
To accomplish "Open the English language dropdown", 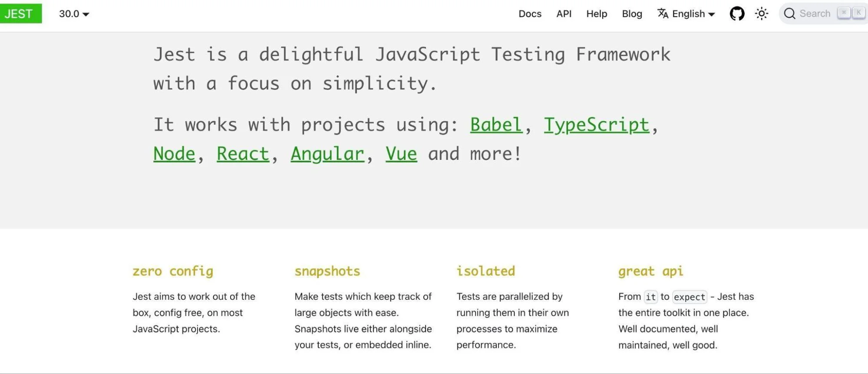I will click(x=693, y=14).
